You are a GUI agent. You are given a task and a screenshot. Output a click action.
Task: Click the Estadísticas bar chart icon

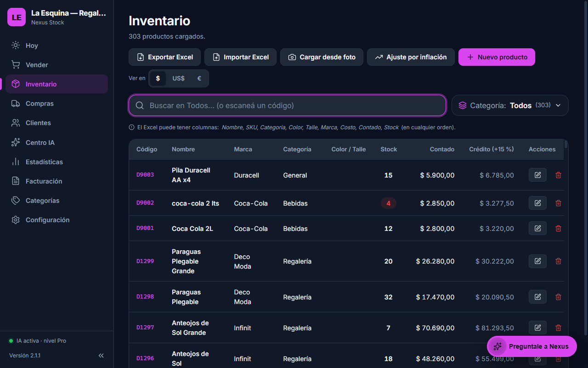(16, 162)
